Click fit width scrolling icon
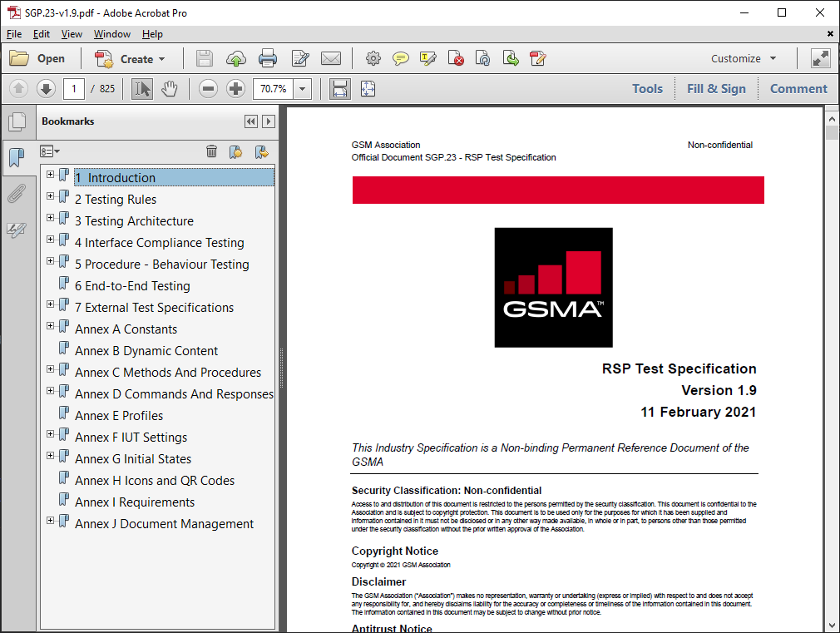The image size is (840, 633). [340, 88]
